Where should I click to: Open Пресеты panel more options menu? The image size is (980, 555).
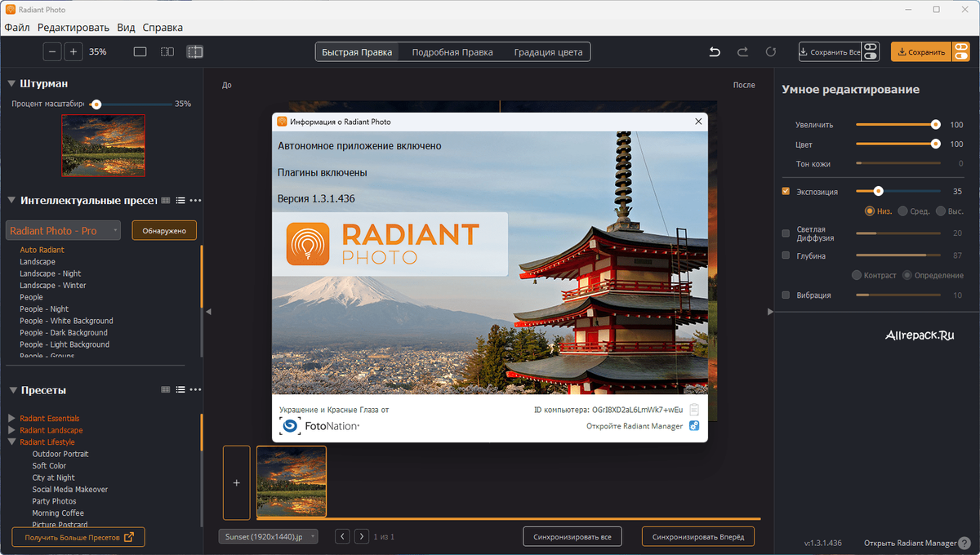click(195, 390)
